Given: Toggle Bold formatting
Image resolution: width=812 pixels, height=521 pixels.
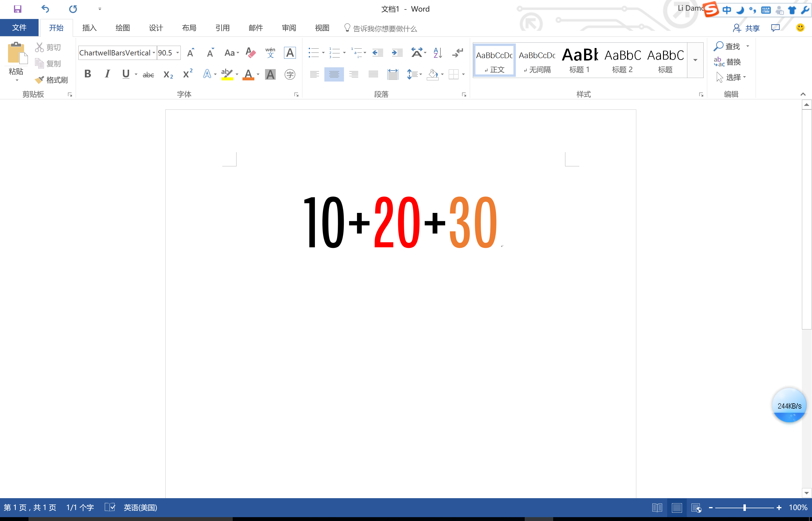Looking at the screenshot, I should tap(88, 74).
